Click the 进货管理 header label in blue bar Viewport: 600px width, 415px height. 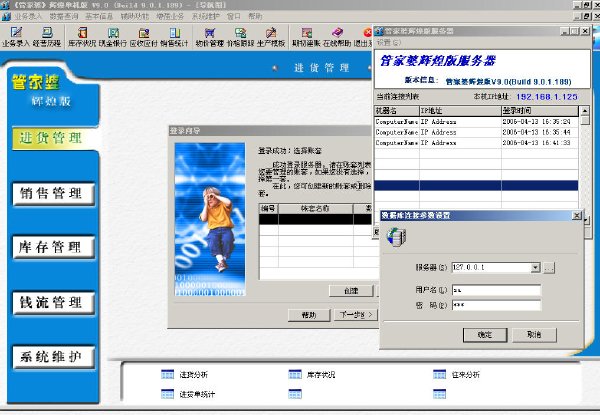pyautogui.click(x=322, y=68)
